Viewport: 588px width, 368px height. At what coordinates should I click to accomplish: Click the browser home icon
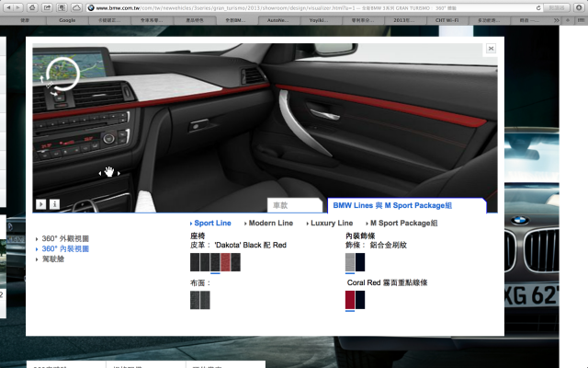click(x=33, y=7)
